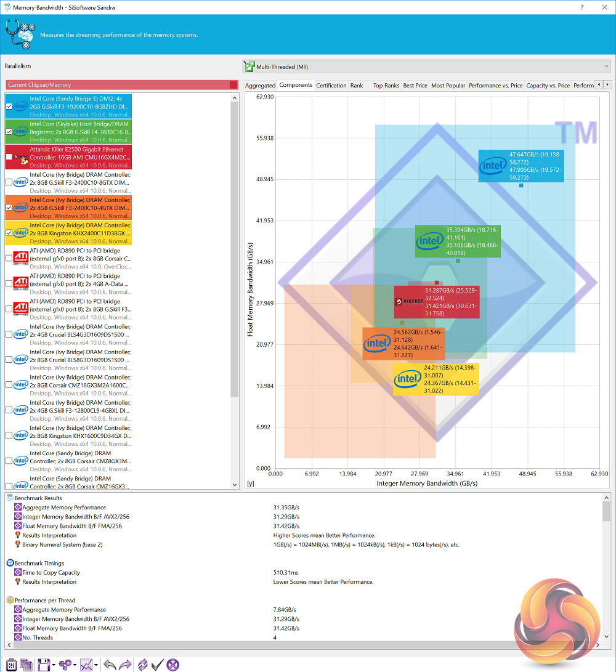The image size is (616, 672).
Task: Click the settings sliders icon in bottom toolbar
Action: click(x=12, y=665)
